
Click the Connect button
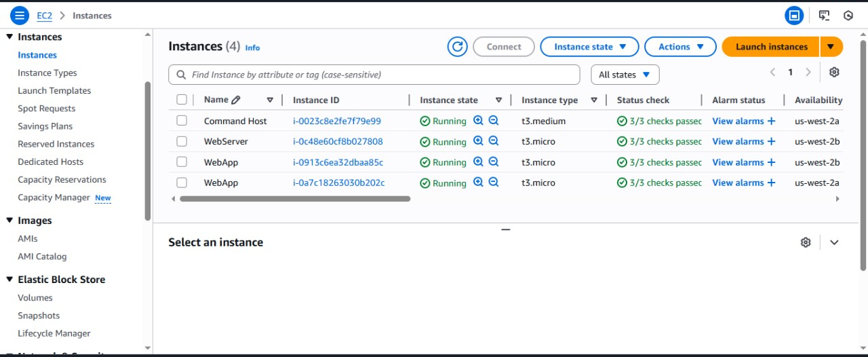504,47
